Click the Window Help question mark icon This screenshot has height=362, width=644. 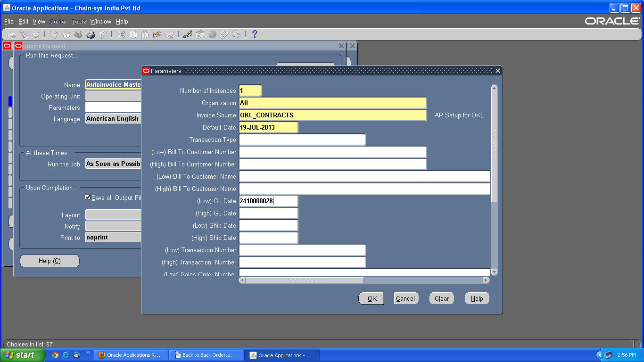pos(255,34)
